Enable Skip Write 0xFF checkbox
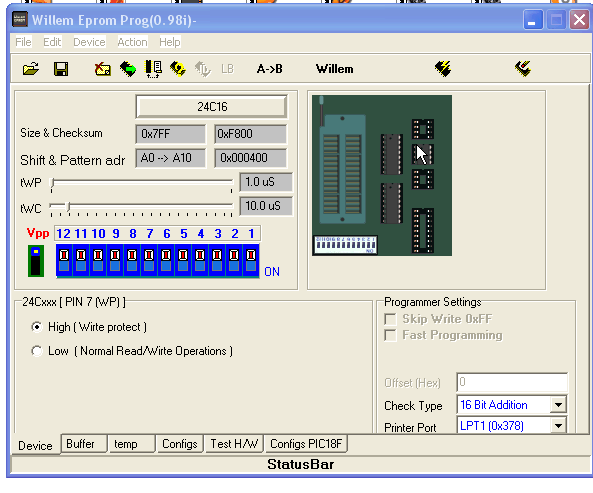593x493 pixels. point(390,319)
